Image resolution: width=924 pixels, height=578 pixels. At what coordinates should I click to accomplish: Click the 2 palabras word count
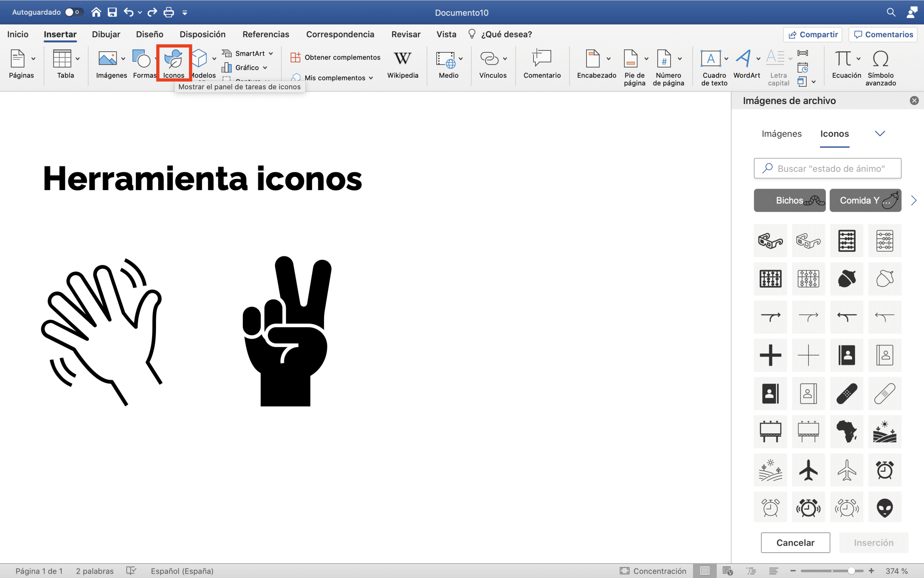click(95, 571)
